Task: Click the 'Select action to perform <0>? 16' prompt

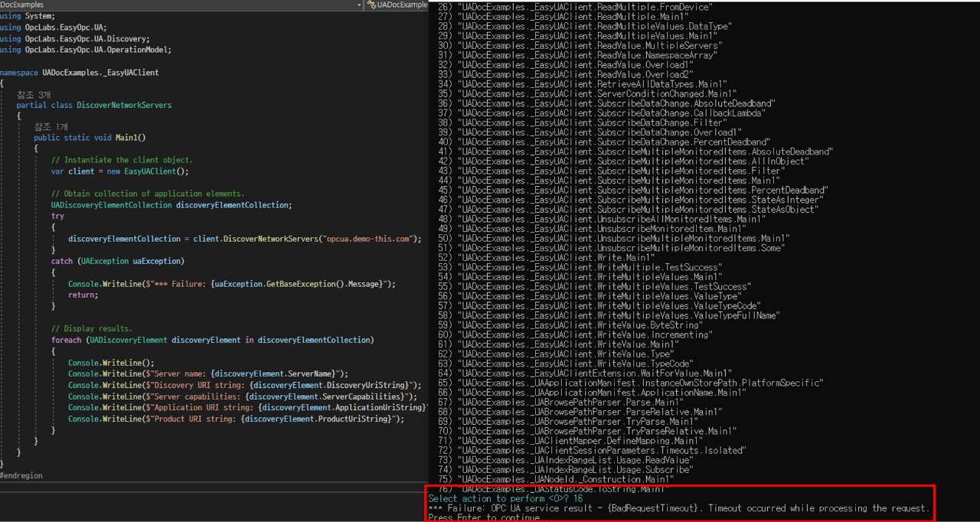Action: pyautogui.click(x=506, y=499)
